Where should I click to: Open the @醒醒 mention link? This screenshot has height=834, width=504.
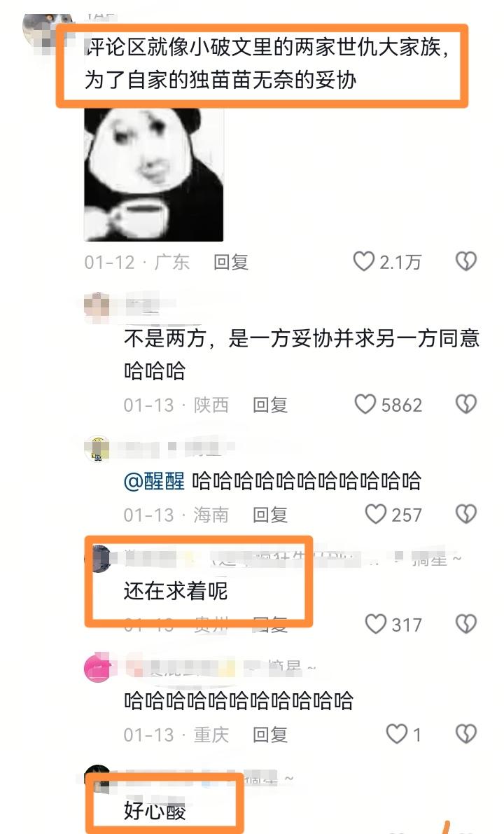[x=154, y=481]
